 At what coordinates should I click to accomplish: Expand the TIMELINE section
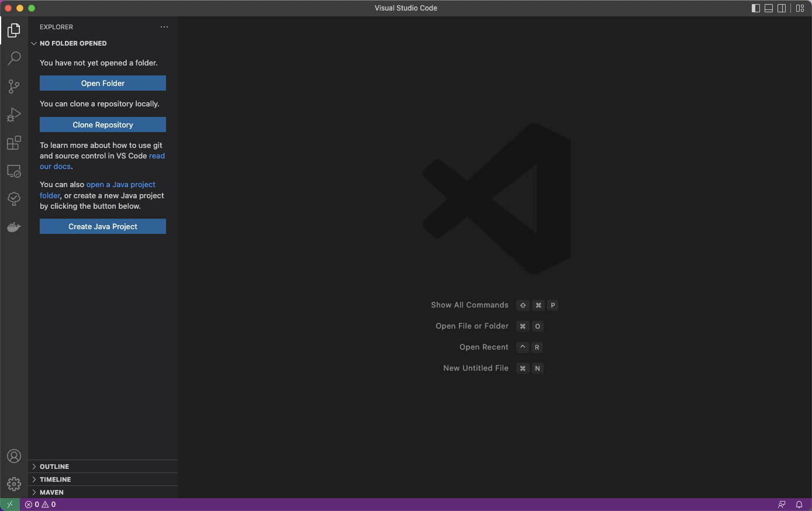tap(103, 479)
